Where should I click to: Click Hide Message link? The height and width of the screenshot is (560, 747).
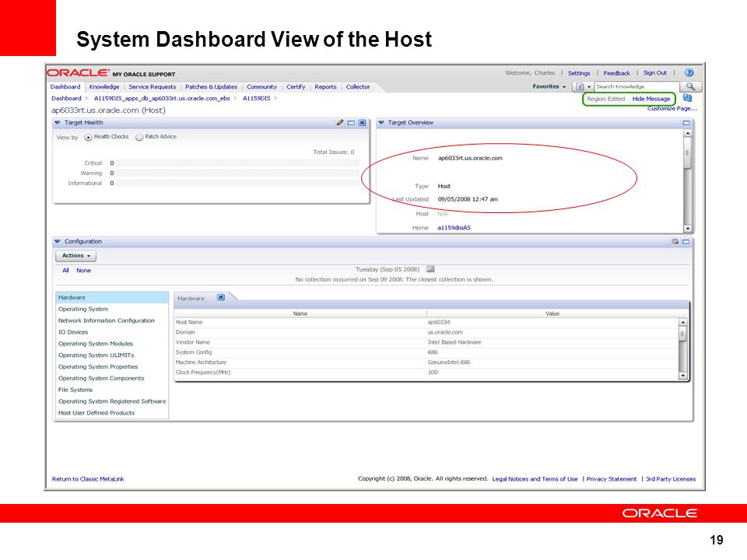tap(651, 99)
